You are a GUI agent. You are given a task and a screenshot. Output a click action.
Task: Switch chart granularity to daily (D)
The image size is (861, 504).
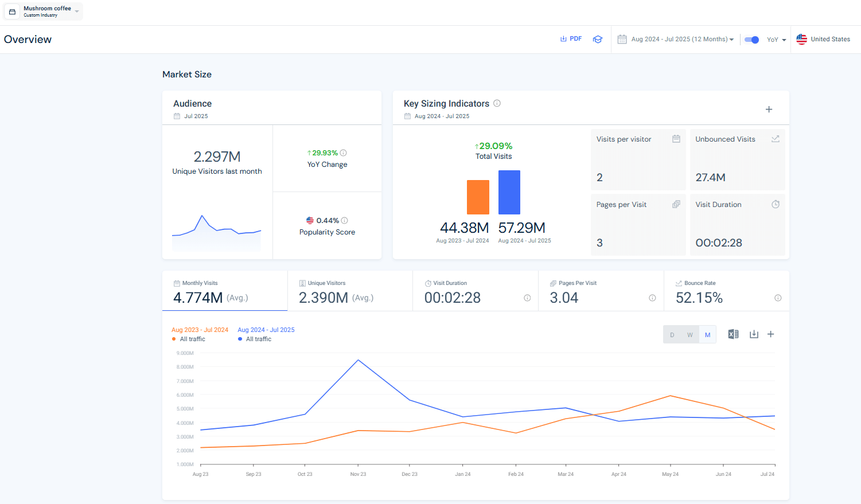pyautogui.click(x=672, y=335)
